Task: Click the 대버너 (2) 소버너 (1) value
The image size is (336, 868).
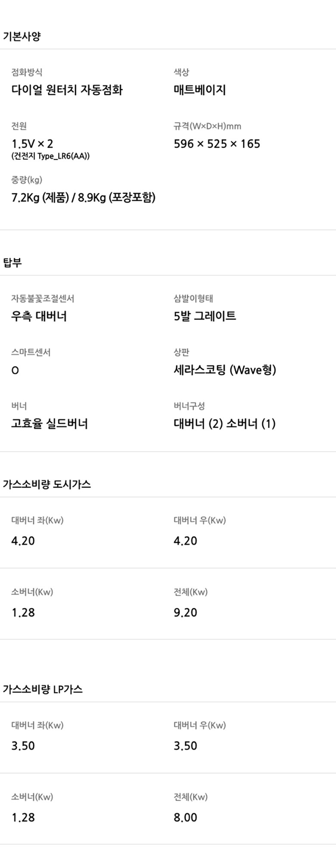Action: [x=224, y=424]
